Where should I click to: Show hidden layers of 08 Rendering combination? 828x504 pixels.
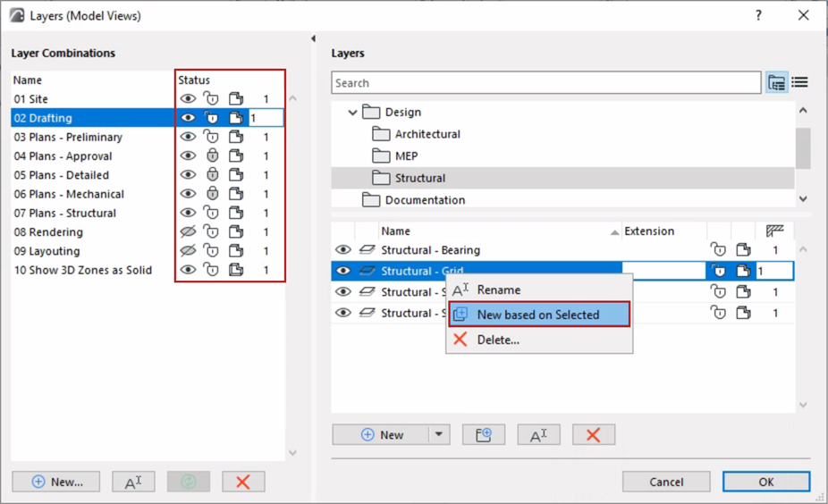pyautogui.click(x=188, y=231)
